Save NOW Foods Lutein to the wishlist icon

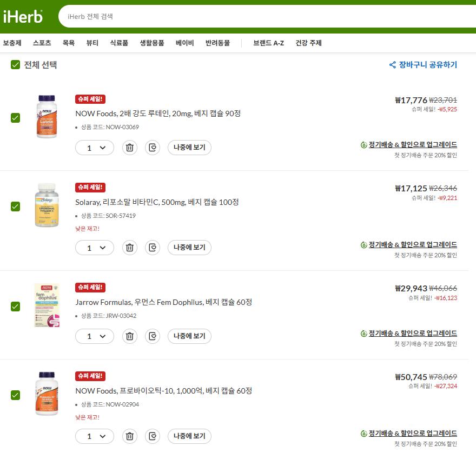click(153, 148)
